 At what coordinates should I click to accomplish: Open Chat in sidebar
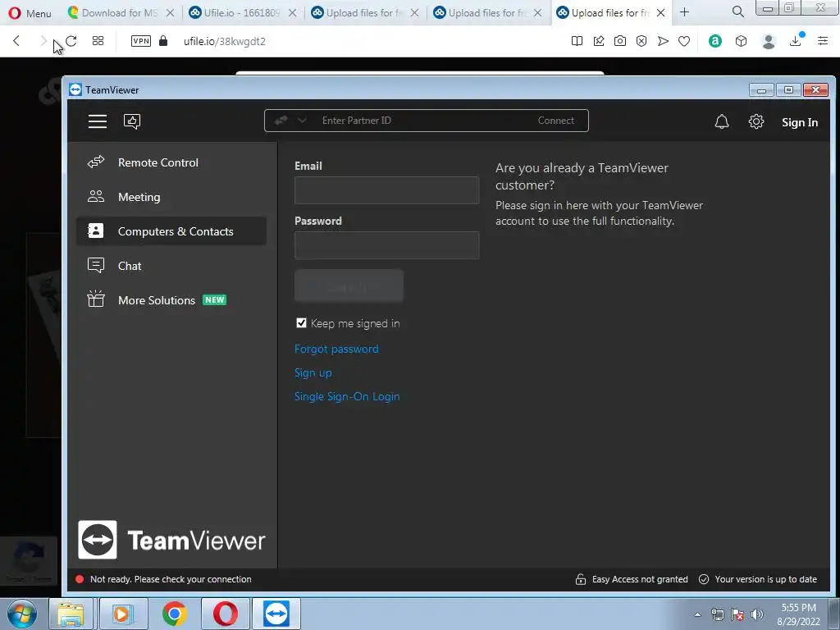[x=171, y=266]
